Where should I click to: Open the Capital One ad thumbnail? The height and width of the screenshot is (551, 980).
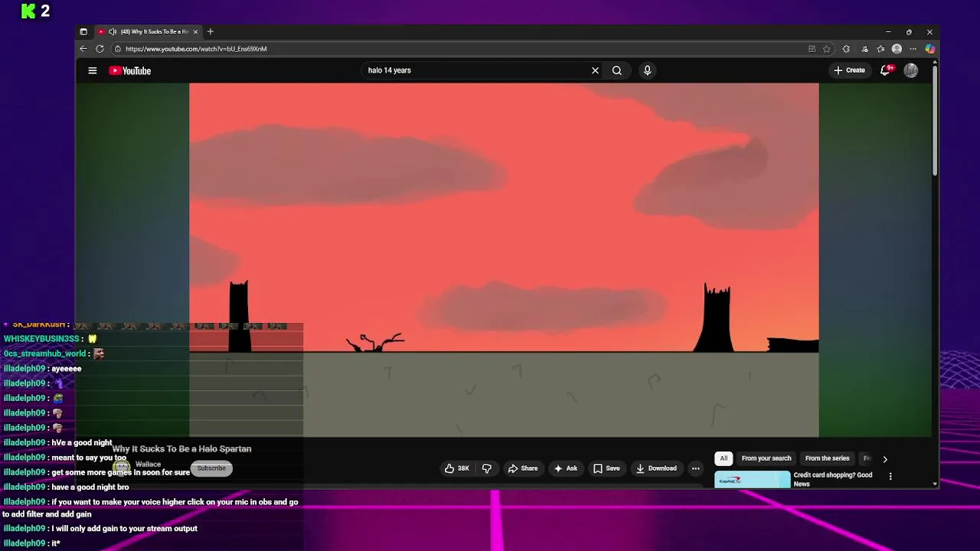coord(752,480)
